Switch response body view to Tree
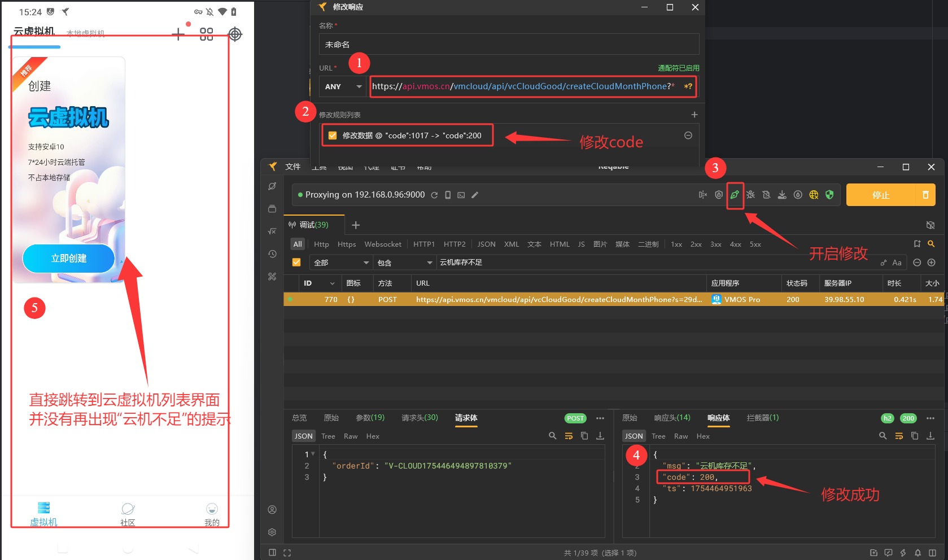Screen dimensions: 948x560 [658, 436]
